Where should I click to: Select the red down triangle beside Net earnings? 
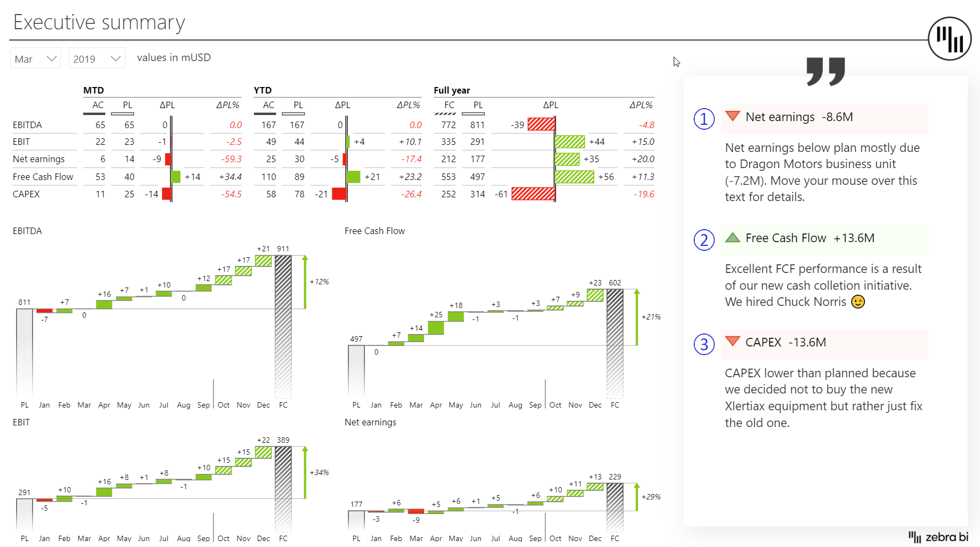[x=733, y=116]
